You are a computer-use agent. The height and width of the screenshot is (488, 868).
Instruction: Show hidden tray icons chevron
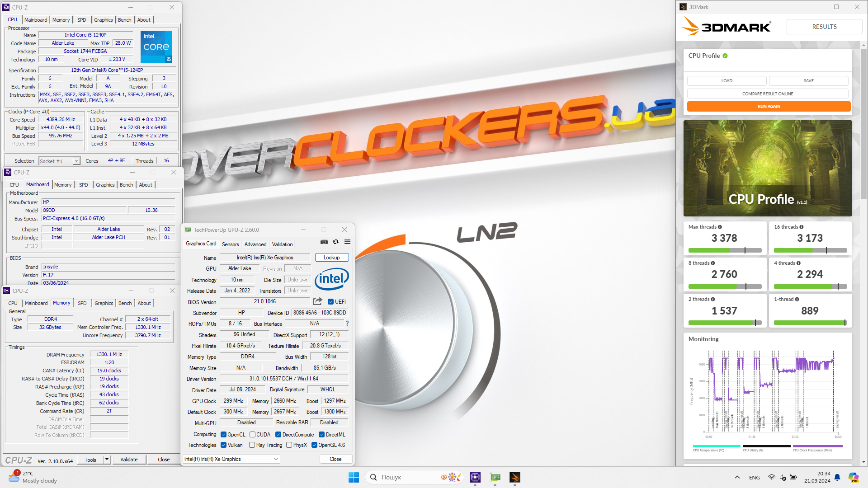[737, 477]
